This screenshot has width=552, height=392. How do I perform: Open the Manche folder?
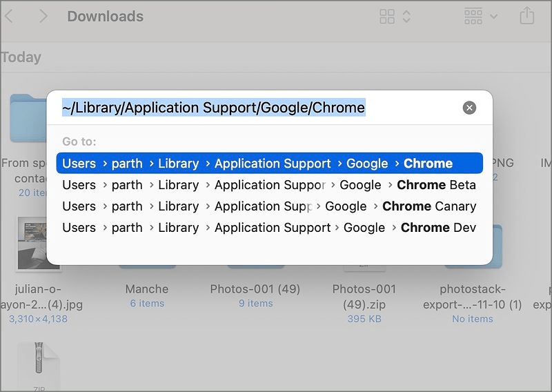click(x=146, y=289)
